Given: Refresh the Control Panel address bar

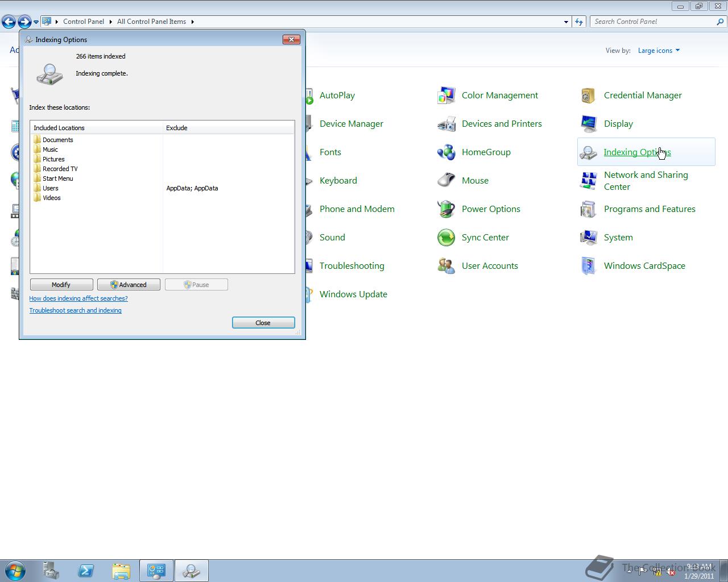Looking at the screenshot, I should (x=579, y=22).
